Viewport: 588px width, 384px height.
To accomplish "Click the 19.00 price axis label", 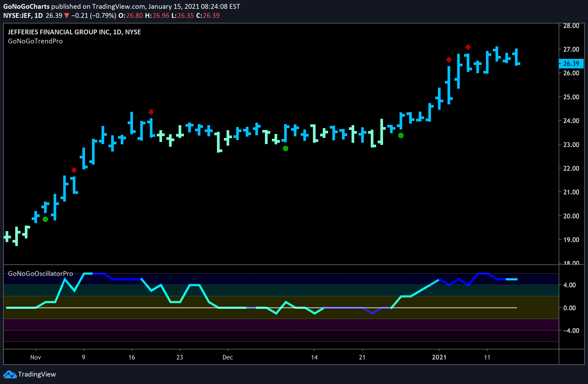I will pos(571,240).
